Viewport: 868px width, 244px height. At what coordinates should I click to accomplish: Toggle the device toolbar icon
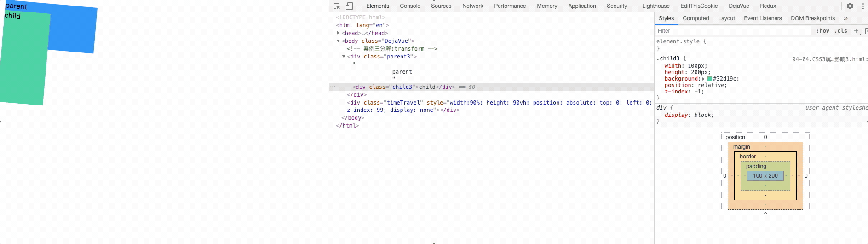pyautogui.click(x=349, y=6)
